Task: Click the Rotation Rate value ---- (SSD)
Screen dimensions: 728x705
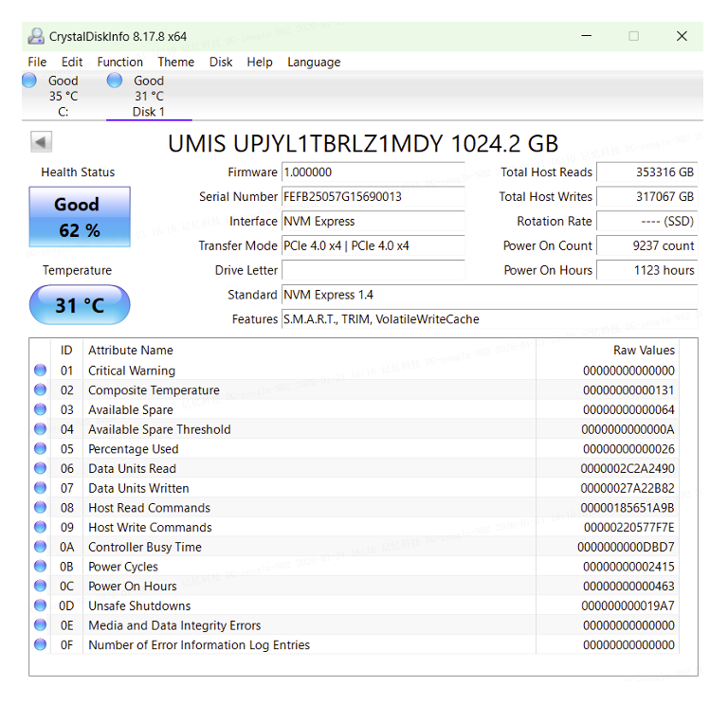Action: click(646, 222)
